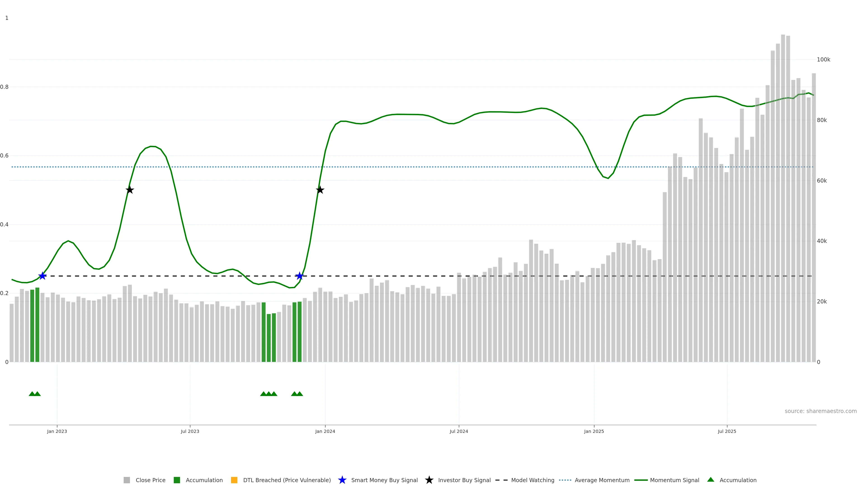Click the orange DTL Breached legend swatch
The height and width of the screenshot is (488, 868).
point(234,480)
